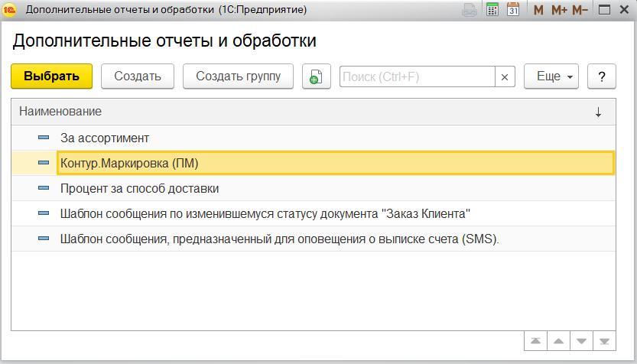Click the sort arrow in Наименование header
Image resolution: width=637 pixels, height=364 pixels.
pyautogui.click(x=598, y=112)
